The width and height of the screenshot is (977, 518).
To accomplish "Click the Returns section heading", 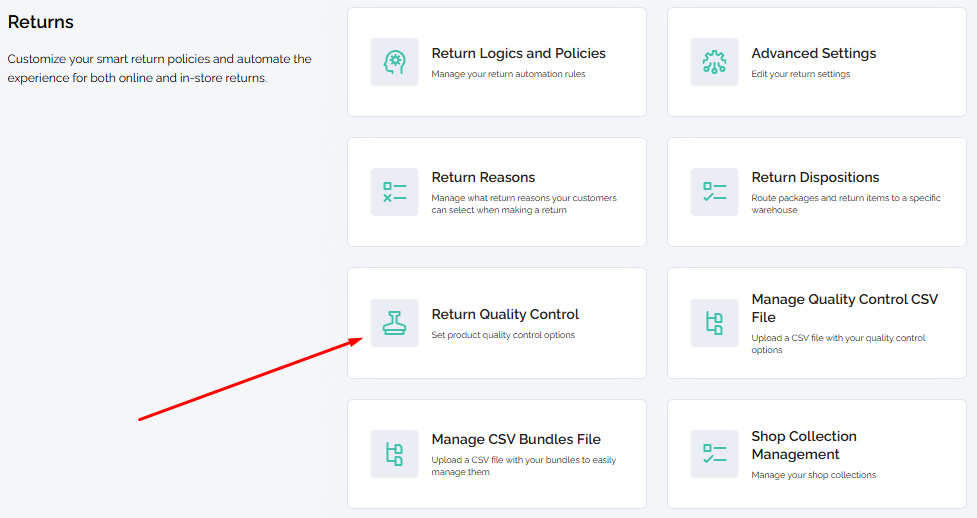I will pos(41,22).
